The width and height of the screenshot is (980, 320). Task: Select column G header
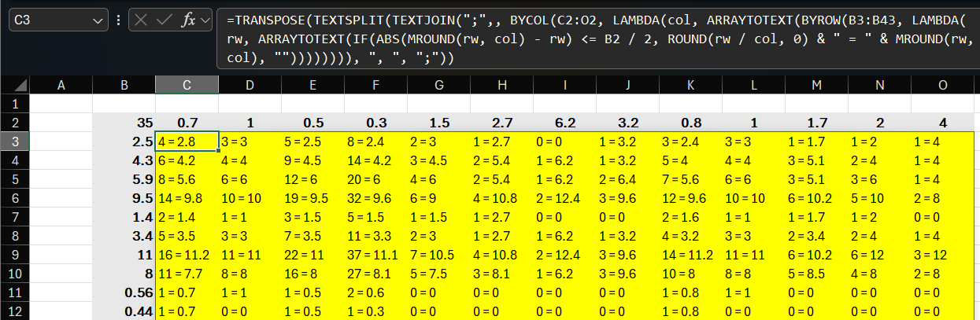coord(438,84)
